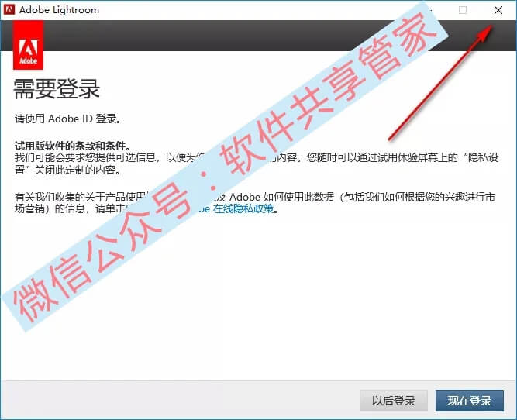The image size is (517, 420).
Task: Open the 在线隐私政策 privacy policy link
Action: [243, 208]
